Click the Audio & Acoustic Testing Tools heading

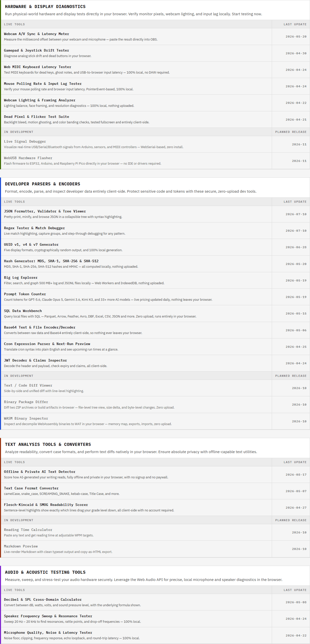click(45, 572)
